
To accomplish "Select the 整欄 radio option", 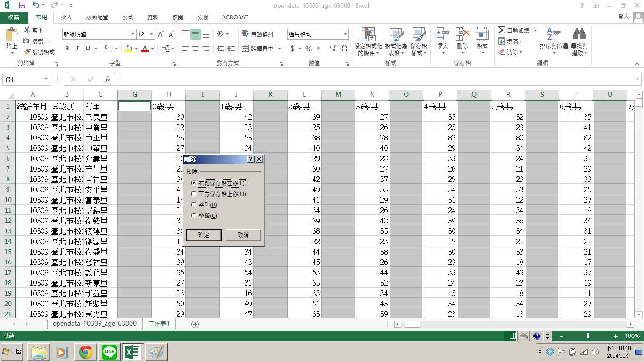I will pyautogui.click(x=194, y=215).
